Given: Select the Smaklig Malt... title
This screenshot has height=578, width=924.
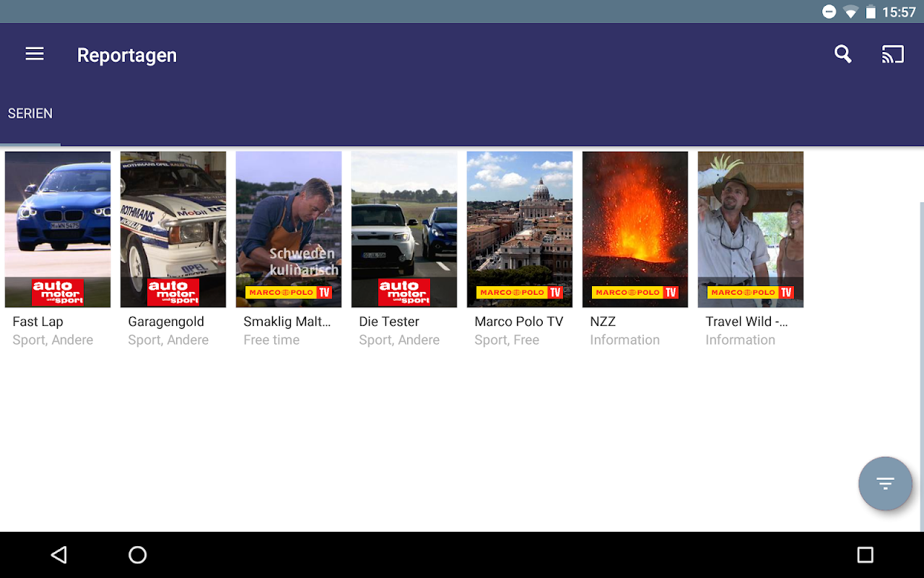Looking at the screenshot, I should [287, 322].
